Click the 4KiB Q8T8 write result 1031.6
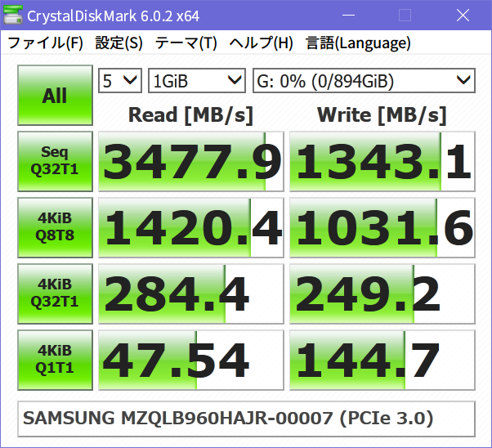 382,227
